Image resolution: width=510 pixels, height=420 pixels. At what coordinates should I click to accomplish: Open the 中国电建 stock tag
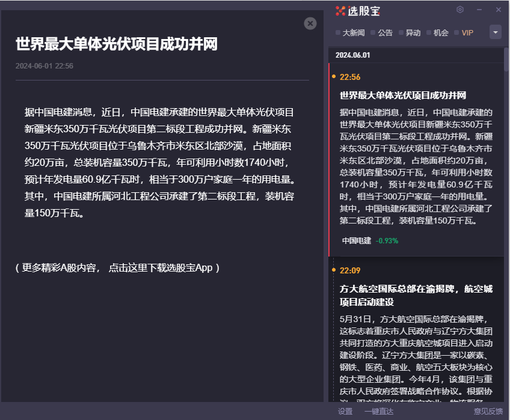pos(357,240)
